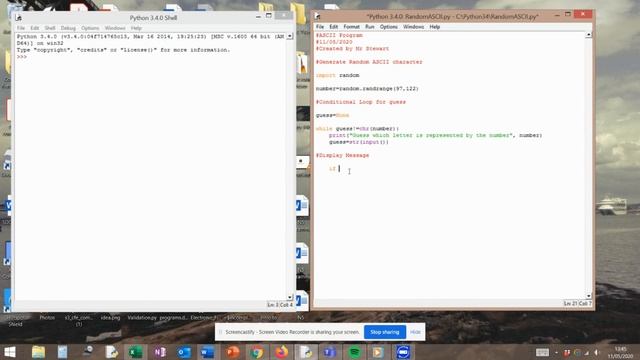This screenshot has height=360, width=640.
Task: Open Microsoft Teams from the taskbar
Action: (x=330, y=352)
